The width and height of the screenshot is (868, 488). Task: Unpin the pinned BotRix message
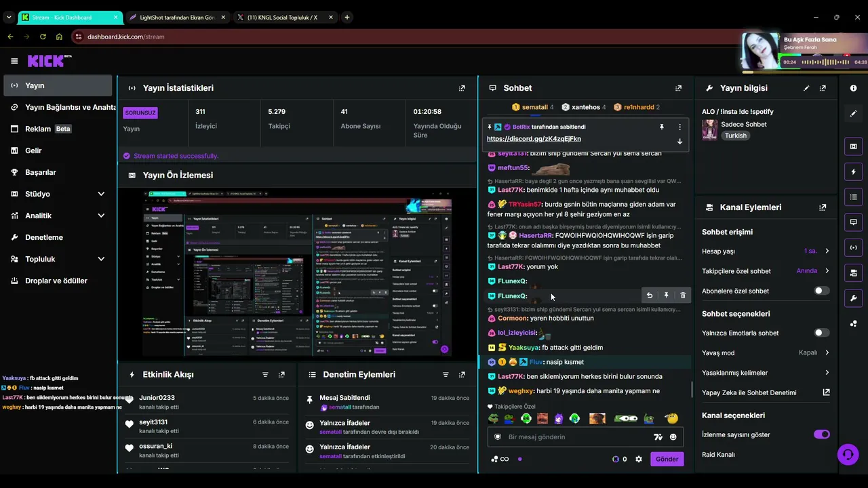coord(662,127)
